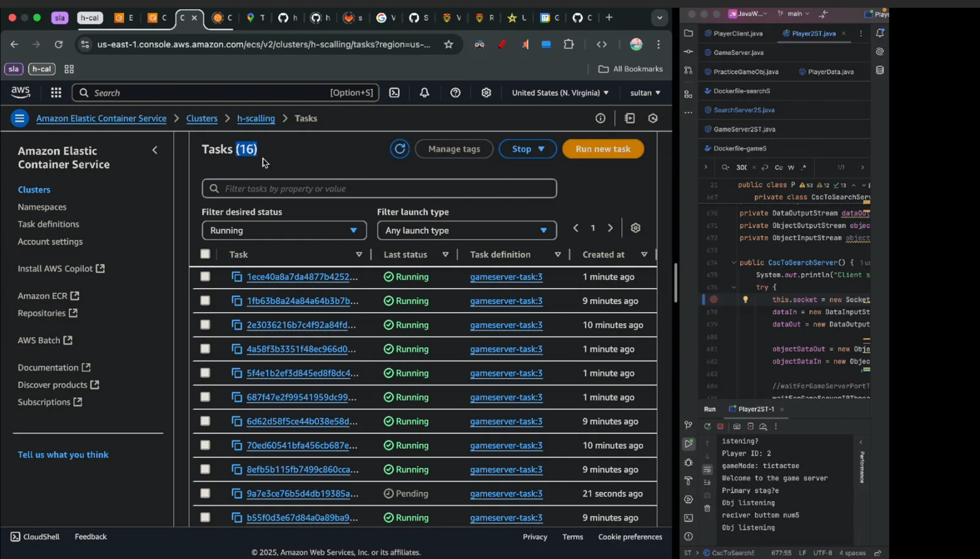The height and width of the screenshot is (559, 980).
Task: Click Manage tags button
Action: 454,149
